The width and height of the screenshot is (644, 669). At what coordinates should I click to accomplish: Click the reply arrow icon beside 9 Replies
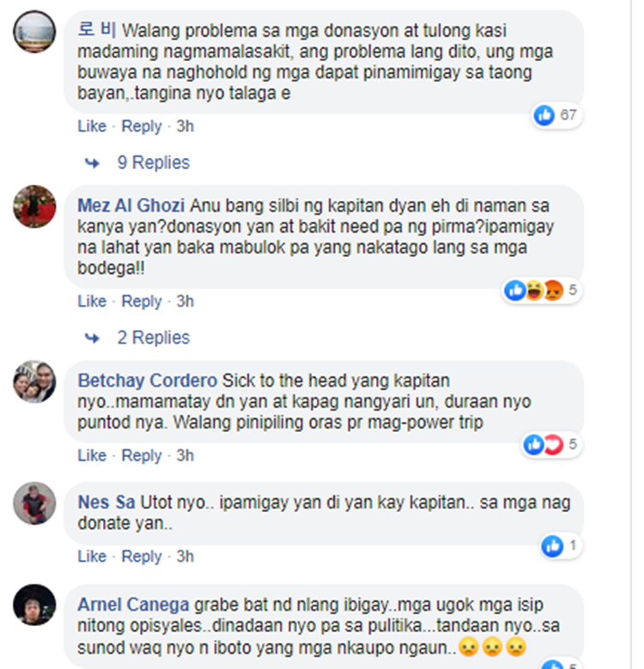click(x=92, y=163)
